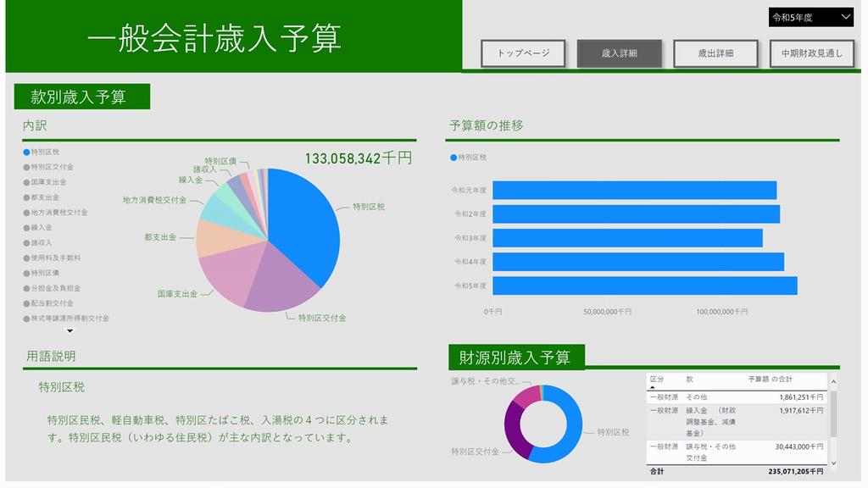This screenshot has width=868, height=488.
Task: Select 諸収入 legend entry
Action: coord(37,243)
